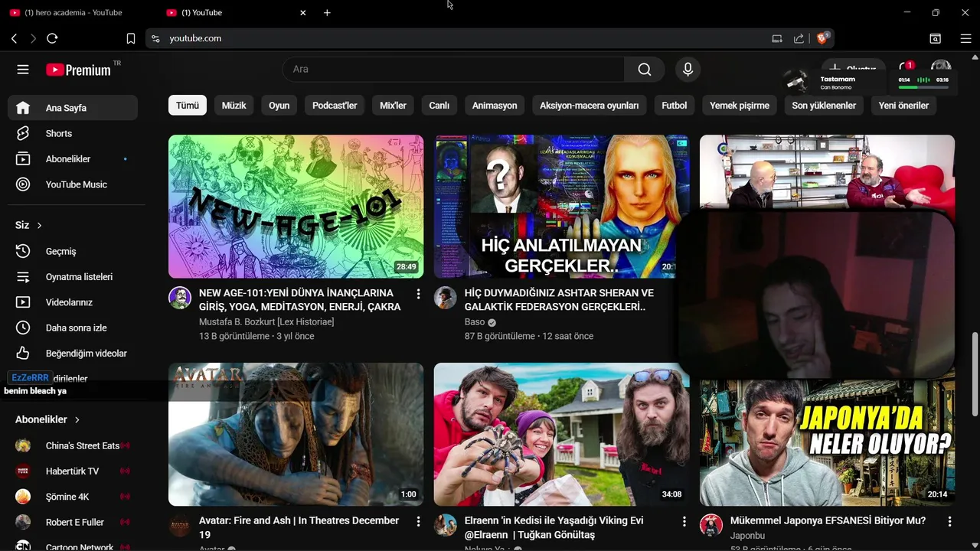This screenshot has height=551, width=980.
Task: Close the active YouTube browser tab
Action: (x=302, y=13)
